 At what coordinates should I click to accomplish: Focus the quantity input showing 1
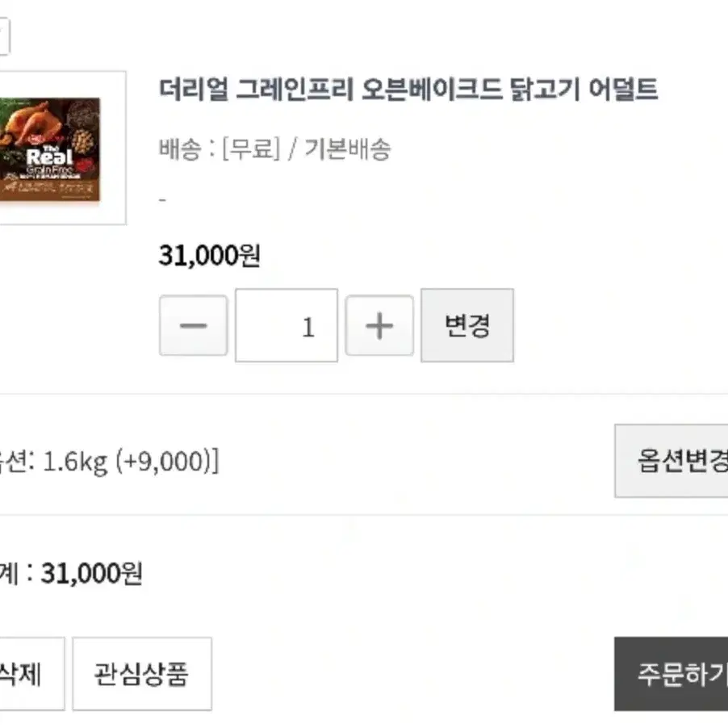pyautogui.click(x=287, y=325)
